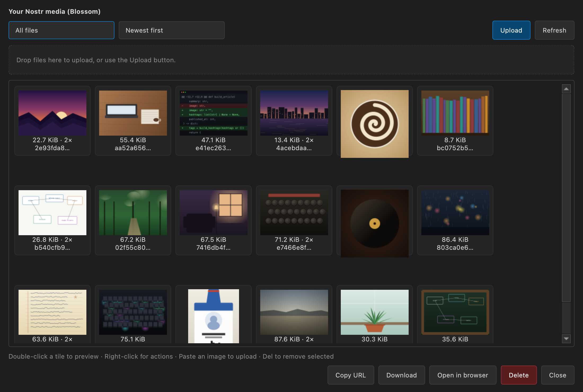The image size is (583, 392).
Task: Click Open in browser button
Action: pos(463,375)
